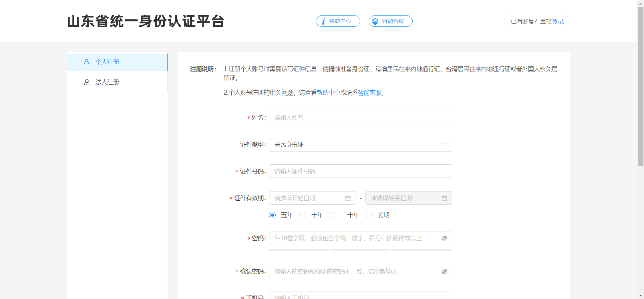Click the 注册说明: label
The height and width of the screenshot is (299, 644).
tap(203, 69)
